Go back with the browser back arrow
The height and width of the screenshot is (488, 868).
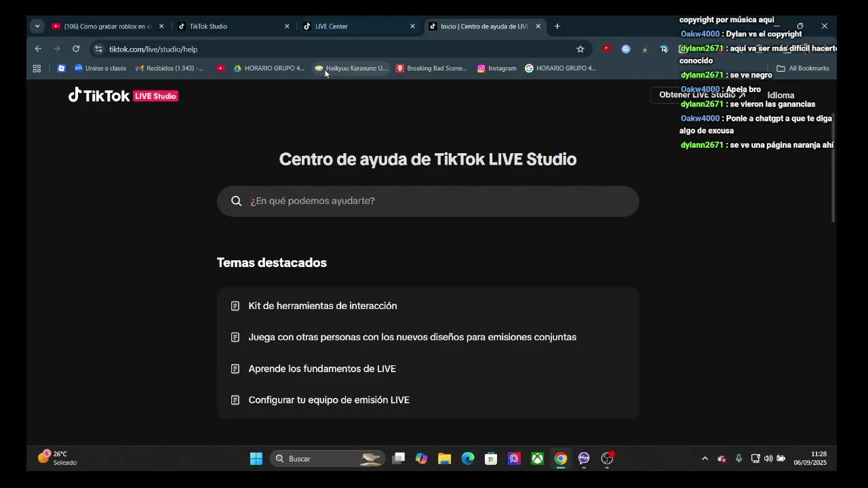click(38, 49)
